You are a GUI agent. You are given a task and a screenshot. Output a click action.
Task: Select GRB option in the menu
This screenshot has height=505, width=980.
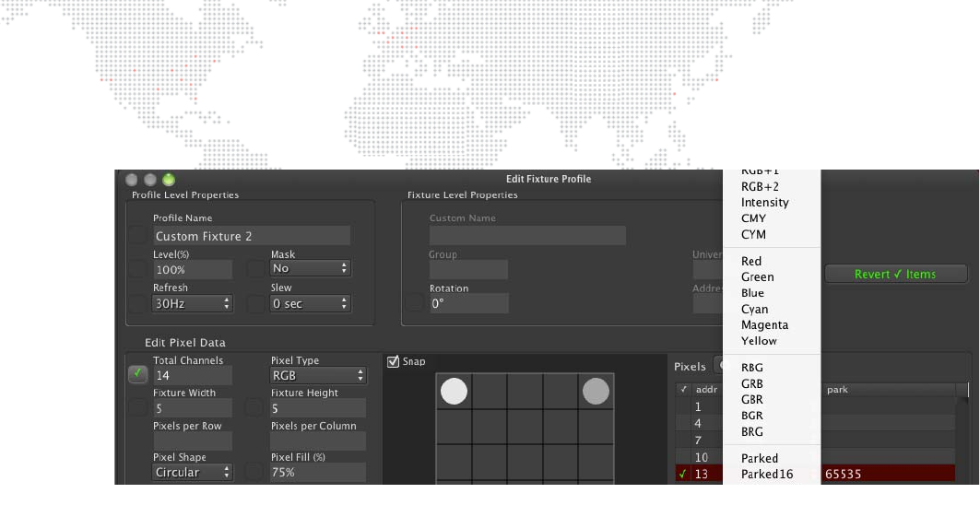(752, 383)
